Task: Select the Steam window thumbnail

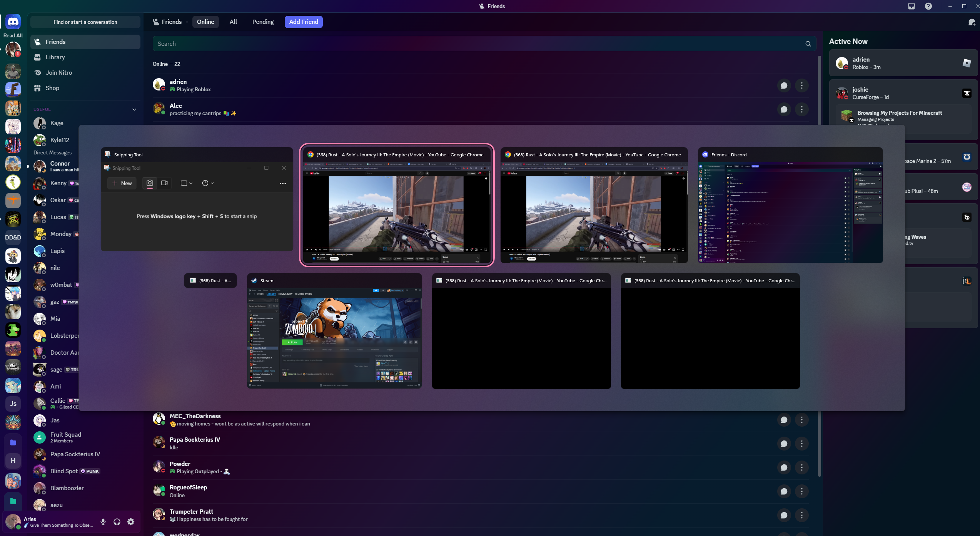Action: (334, 331)
